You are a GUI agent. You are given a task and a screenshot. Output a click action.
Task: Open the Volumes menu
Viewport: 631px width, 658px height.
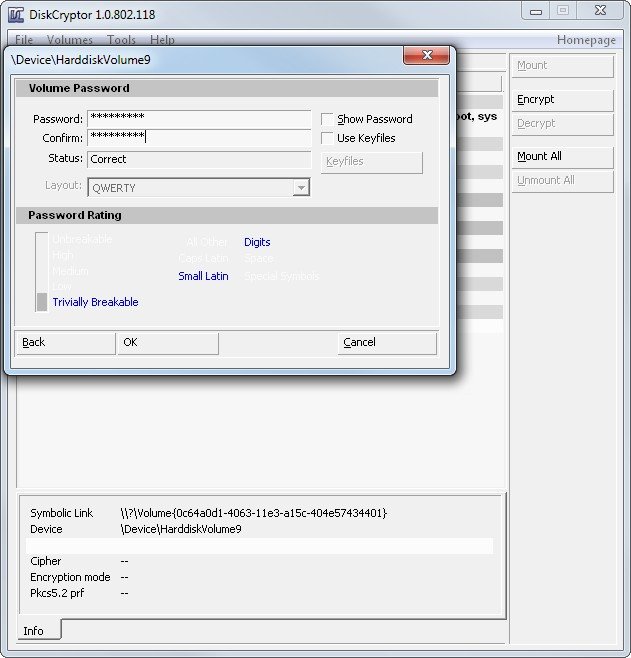point(70,40)
